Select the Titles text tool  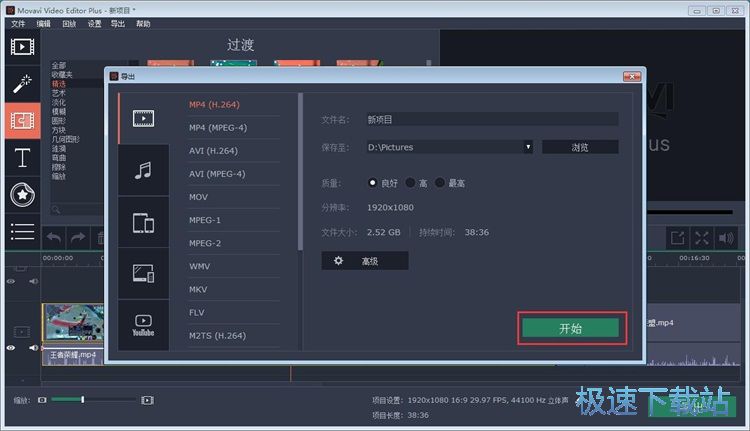[x=22, y=157]
